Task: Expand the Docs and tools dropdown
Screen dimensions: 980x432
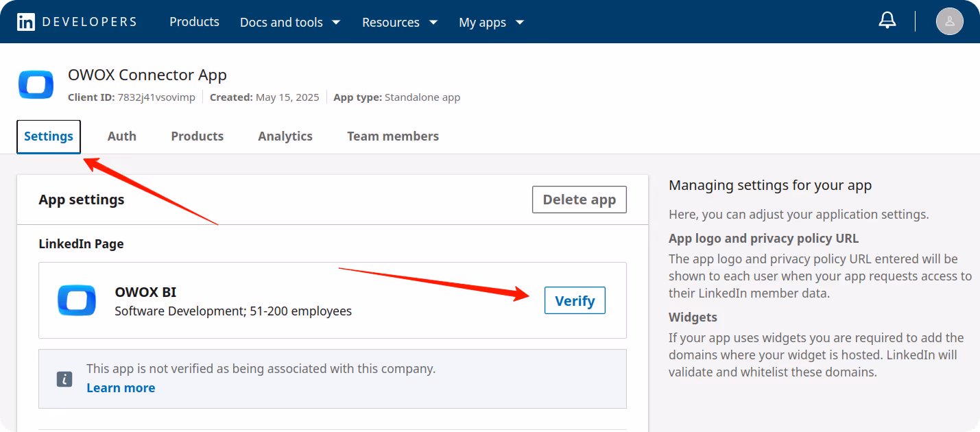Action: (x=289, y=22)
